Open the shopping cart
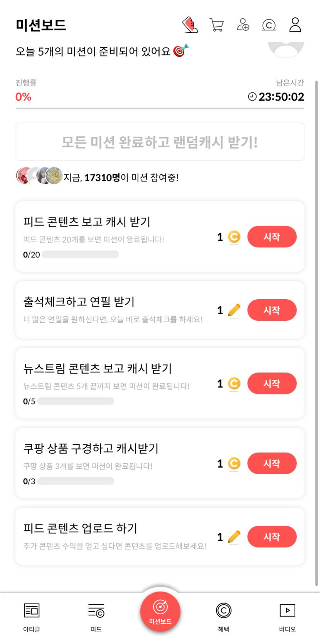320x644 pixels. tap(217, 25)
